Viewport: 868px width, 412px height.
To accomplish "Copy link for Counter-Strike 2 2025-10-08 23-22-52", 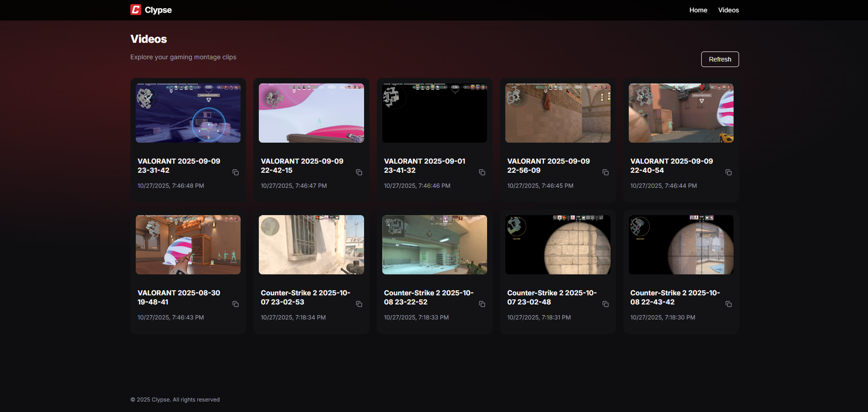I will (x=482, y=304).
